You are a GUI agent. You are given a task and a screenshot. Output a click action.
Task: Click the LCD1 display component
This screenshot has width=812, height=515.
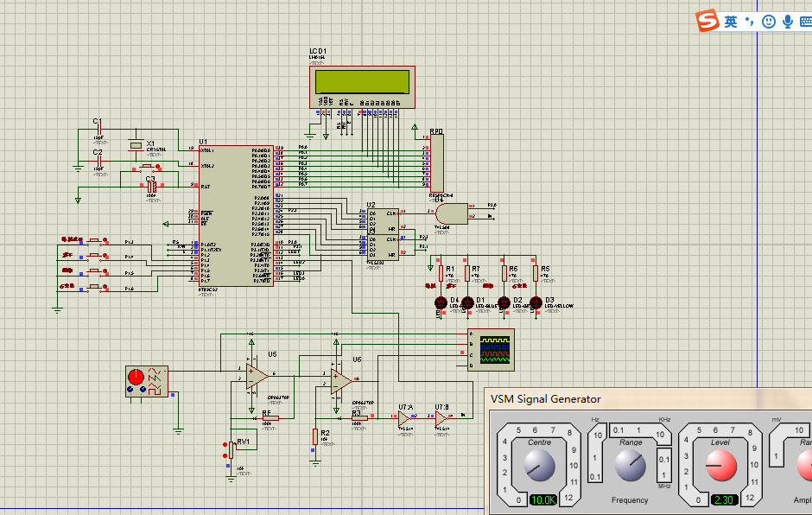tap(362, 82)
